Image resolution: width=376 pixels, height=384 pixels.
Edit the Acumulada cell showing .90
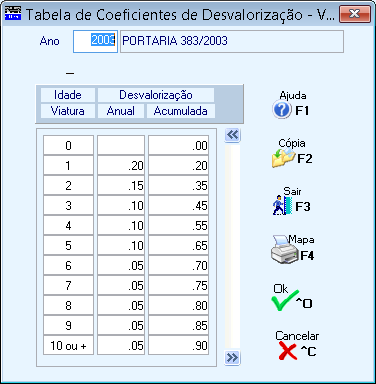pos(179,345)
